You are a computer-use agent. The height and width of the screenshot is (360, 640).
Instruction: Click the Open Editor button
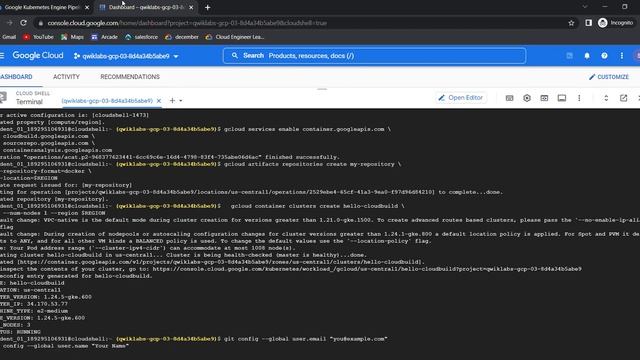pyautogui.click(x=460, y=98)
